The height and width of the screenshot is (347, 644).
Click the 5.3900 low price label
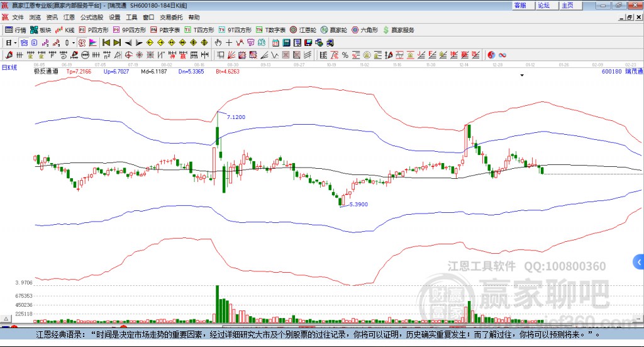tap(358, 204)
